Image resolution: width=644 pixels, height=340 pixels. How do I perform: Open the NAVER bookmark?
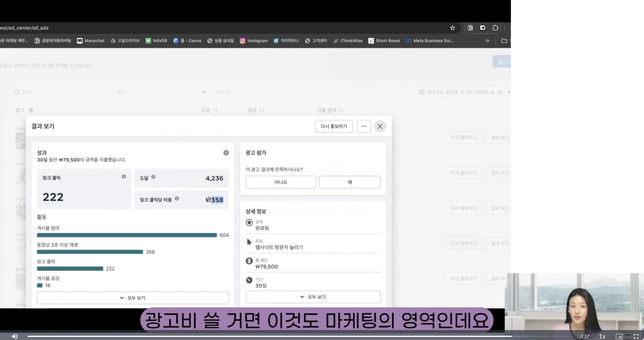point(156,41)
